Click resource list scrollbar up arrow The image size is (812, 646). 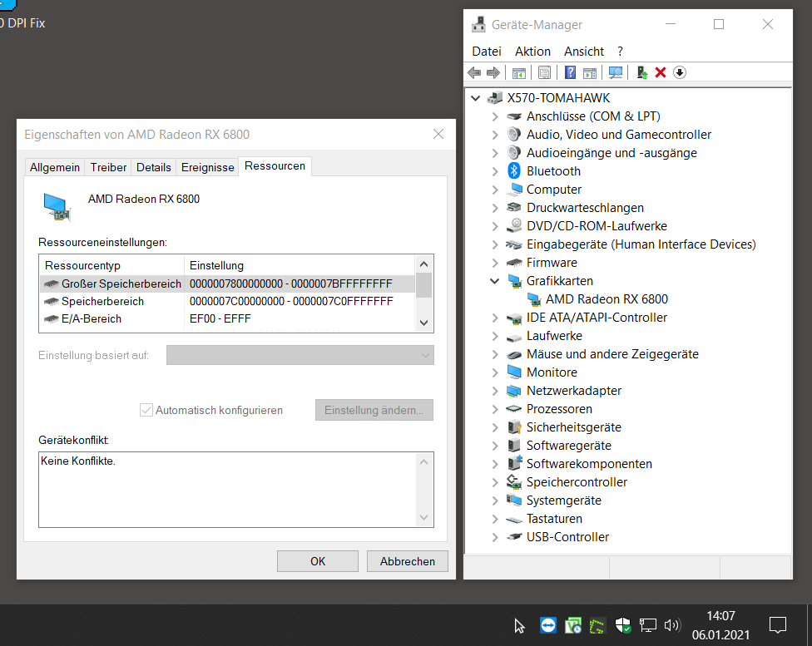423,264
